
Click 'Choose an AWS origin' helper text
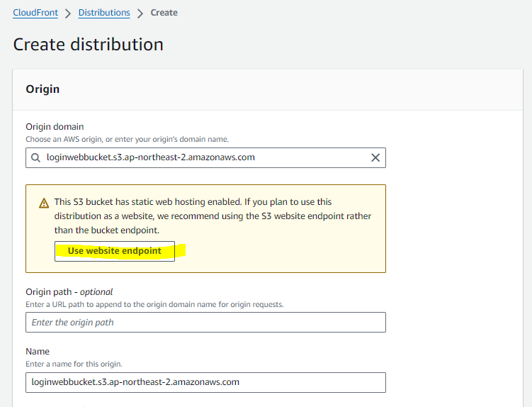(128, 139)
